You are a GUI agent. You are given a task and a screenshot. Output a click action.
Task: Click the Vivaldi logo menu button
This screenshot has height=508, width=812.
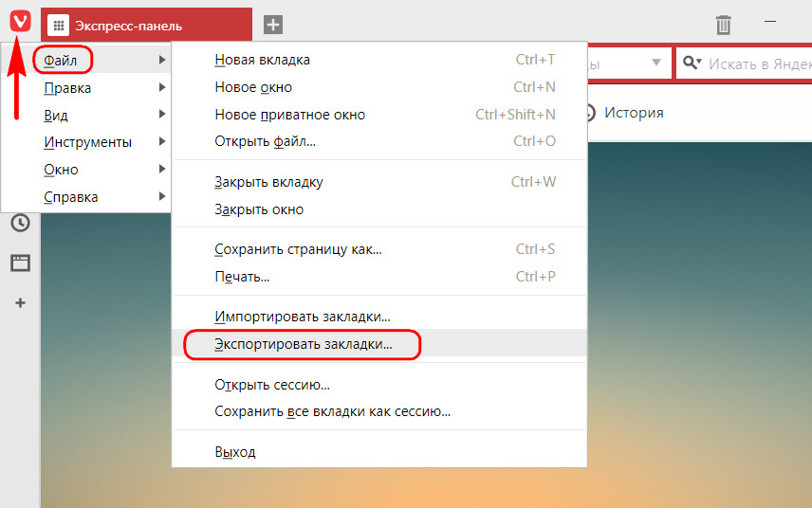[x=20, y=21]
